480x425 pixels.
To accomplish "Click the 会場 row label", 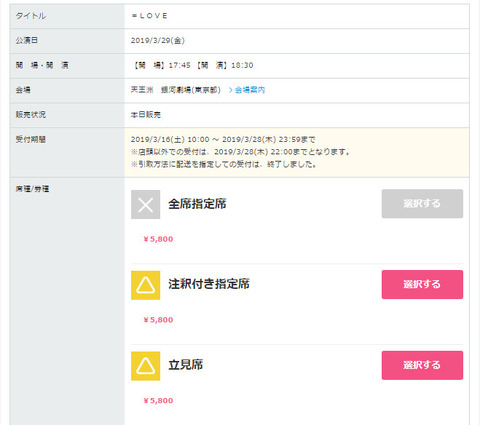I will 23,90.
